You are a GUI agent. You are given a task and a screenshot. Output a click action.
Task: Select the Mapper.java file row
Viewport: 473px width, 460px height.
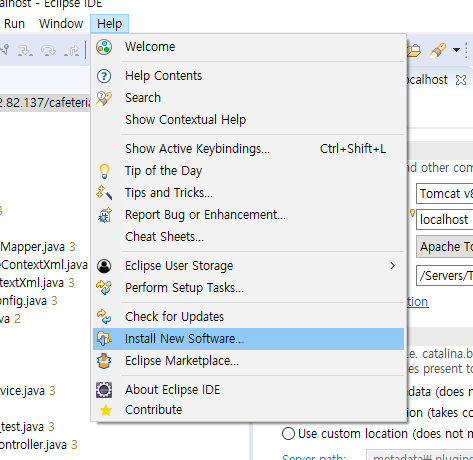tap(38, 247)
